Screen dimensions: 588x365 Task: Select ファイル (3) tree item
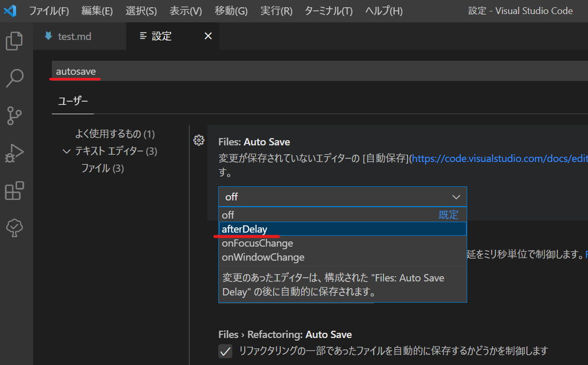(x=102, y=168)
